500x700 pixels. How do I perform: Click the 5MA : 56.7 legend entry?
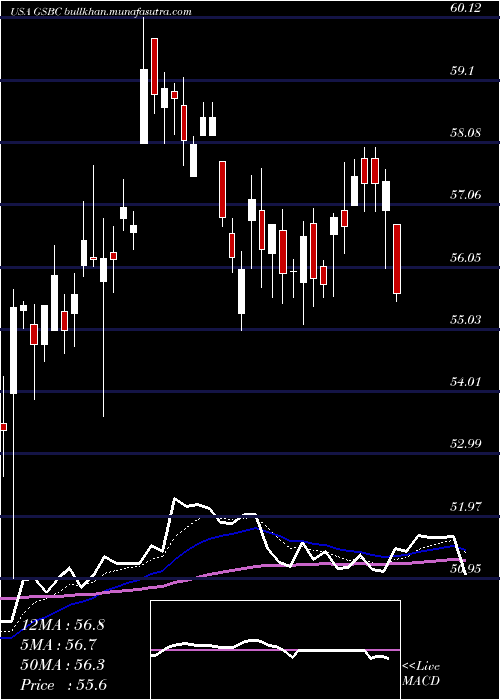(x=59, y=645)
